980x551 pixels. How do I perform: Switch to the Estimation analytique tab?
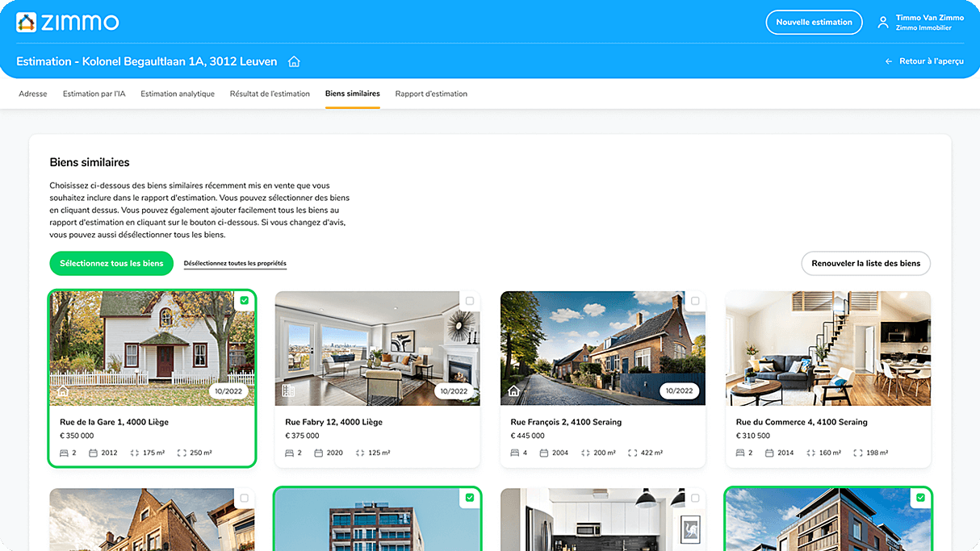(178, 94)
